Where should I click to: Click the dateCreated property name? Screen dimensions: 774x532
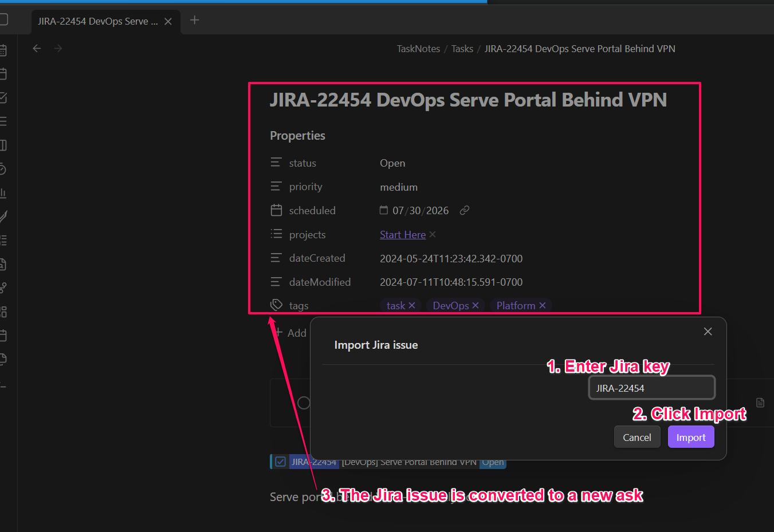pyautogui.click(x=317, y=258)
